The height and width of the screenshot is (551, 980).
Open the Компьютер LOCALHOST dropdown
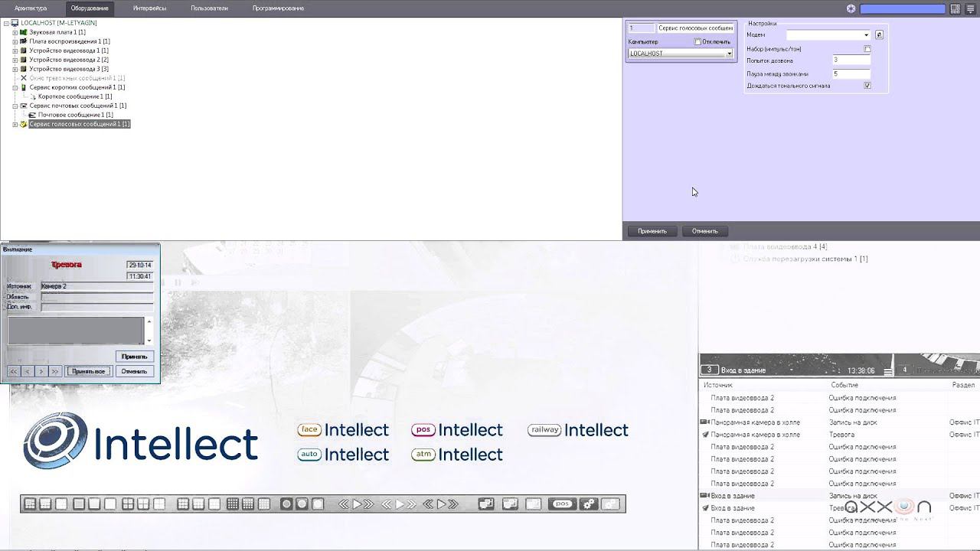click(x=681, y=54)
